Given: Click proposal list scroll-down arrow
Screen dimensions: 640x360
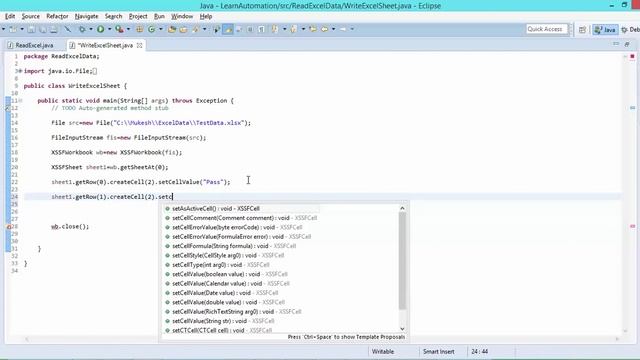Looking at the screenshot, I should point(402,329).
